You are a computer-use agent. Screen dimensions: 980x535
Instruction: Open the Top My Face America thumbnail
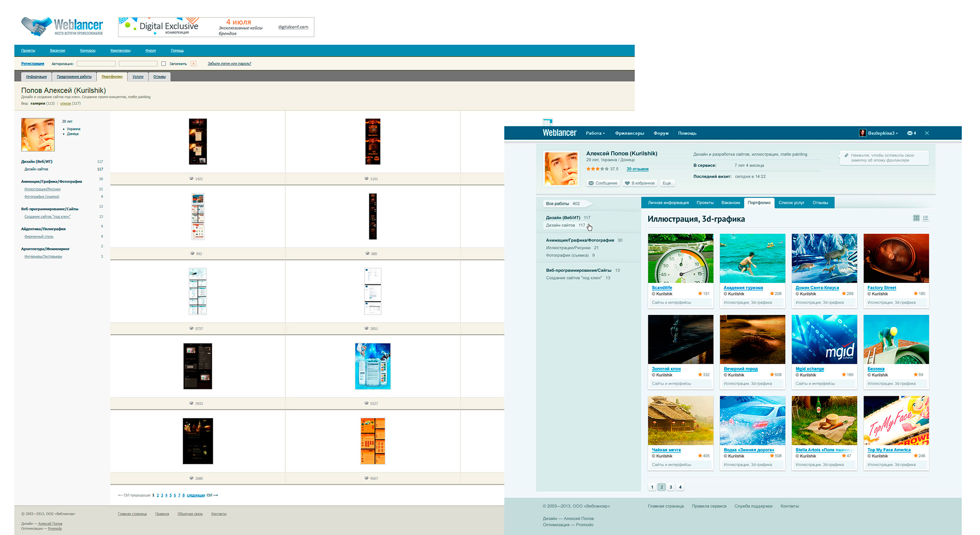click(896, 420)
